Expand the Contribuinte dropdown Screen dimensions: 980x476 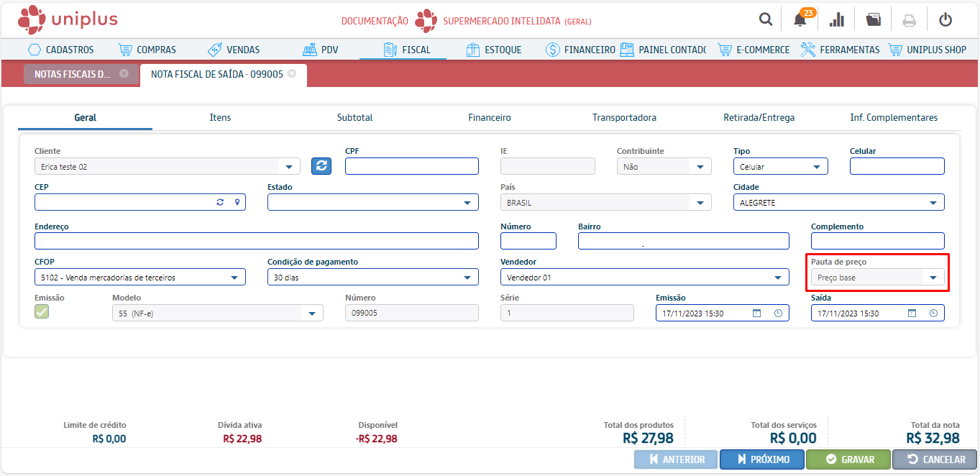pos(700,167)
